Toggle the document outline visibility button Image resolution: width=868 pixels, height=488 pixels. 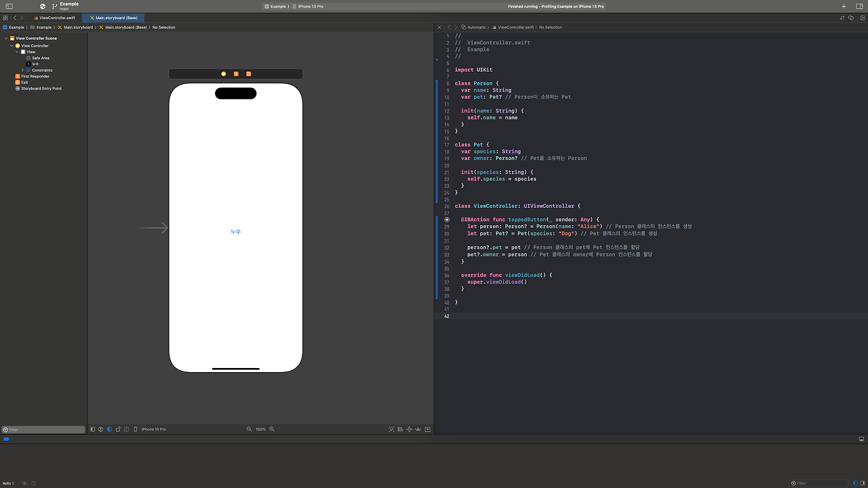coord(93,429)
